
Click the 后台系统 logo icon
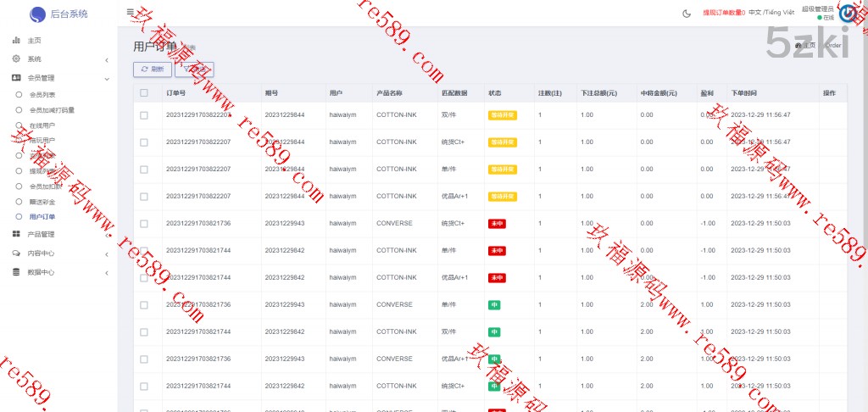point(37,14)
